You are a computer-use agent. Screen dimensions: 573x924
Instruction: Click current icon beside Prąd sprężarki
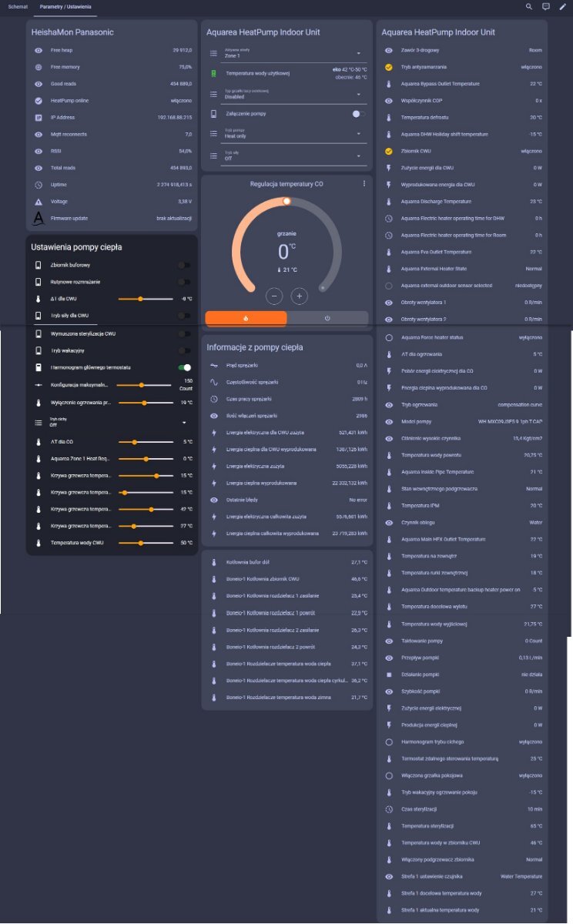tap(214, 366)
